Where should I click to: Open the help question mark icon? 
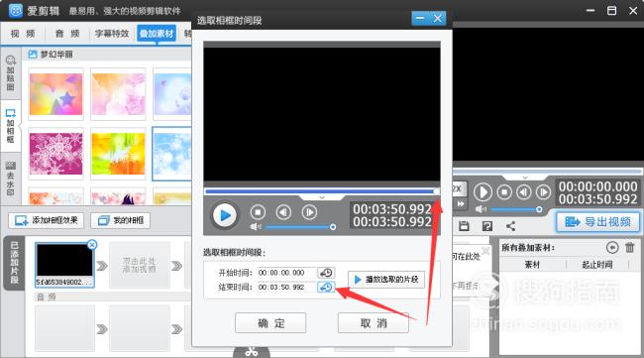(x=487, y=226)
